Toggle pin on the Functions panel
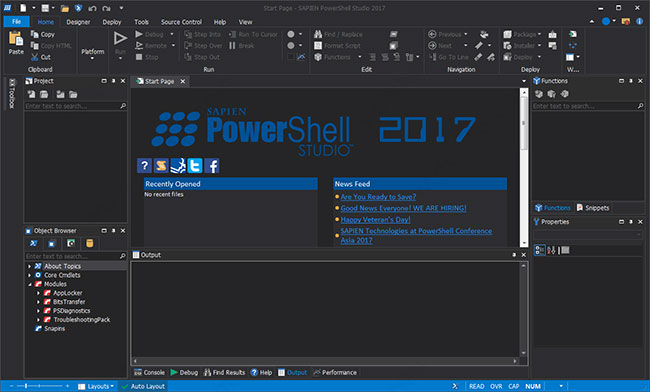The height and width of the screenshot is (392, 650). pos(631,81)
